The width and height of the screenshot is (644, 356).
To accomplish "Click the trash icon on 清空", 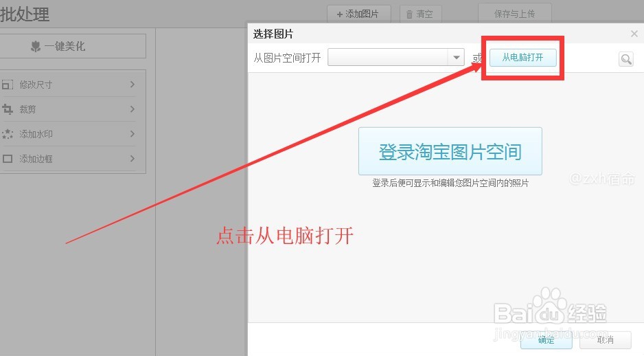I will (409, 14).
